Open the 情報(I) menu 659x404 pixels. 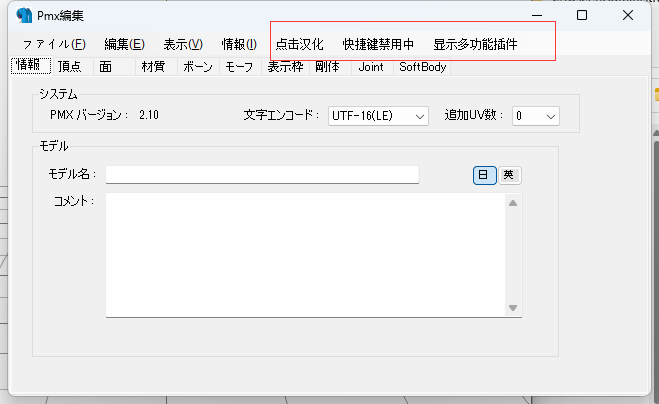pos(239,44)
